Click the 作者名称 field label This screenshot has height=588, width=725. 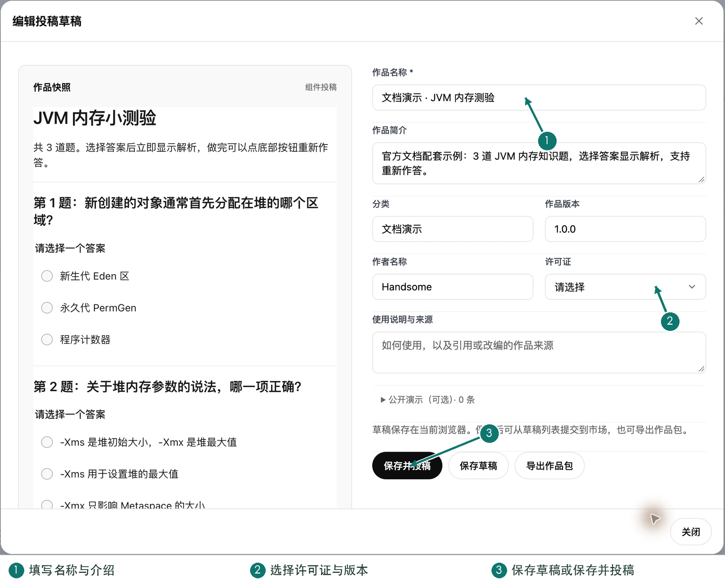point(389,262)
